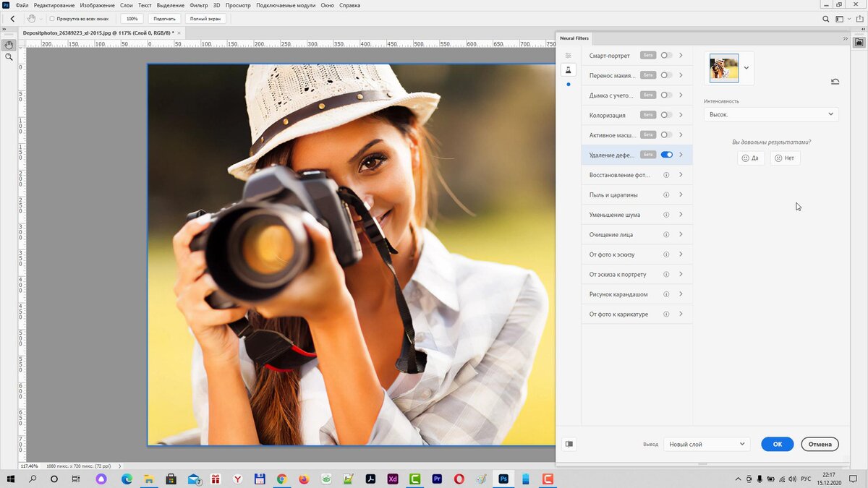Image resolution: width=868 pixels, height=488 pixels.
Task: Open the Изображение menu
Action: 97,5
